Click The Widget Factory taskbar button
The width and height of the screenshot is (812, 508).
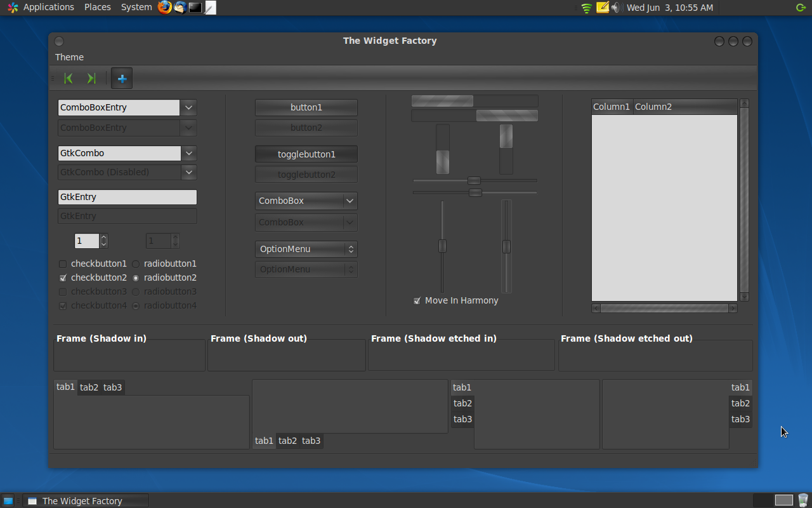[x=86, y=500]
